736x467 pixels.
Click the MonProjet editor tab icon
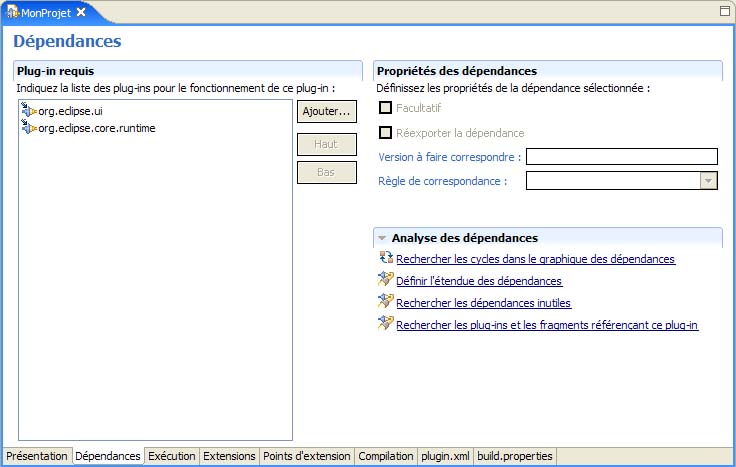13,12
